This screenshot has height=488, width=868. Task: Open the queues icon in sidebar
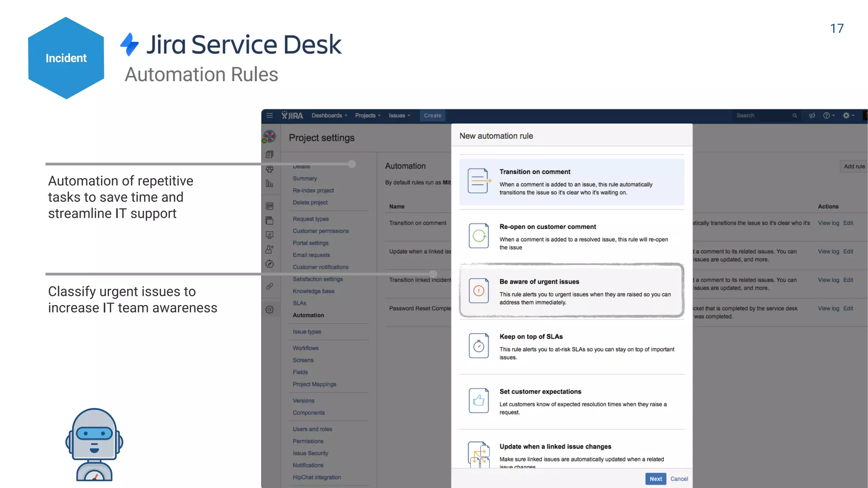pos(270,155)
